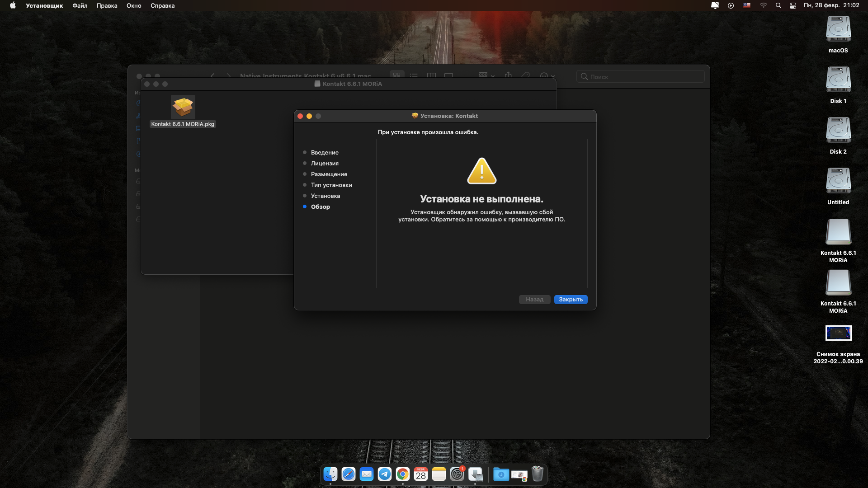The width and height of the screenshot is (868, 488).
Task: Open the Файл menu
Action: click(x=80, y=5)
